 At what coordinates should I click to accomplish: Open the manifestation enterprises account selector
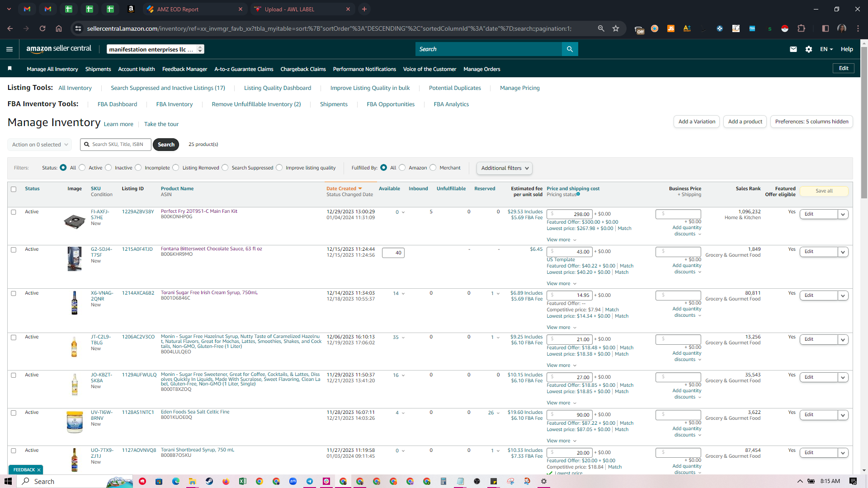pyautogui.click(x=156, y=49)
